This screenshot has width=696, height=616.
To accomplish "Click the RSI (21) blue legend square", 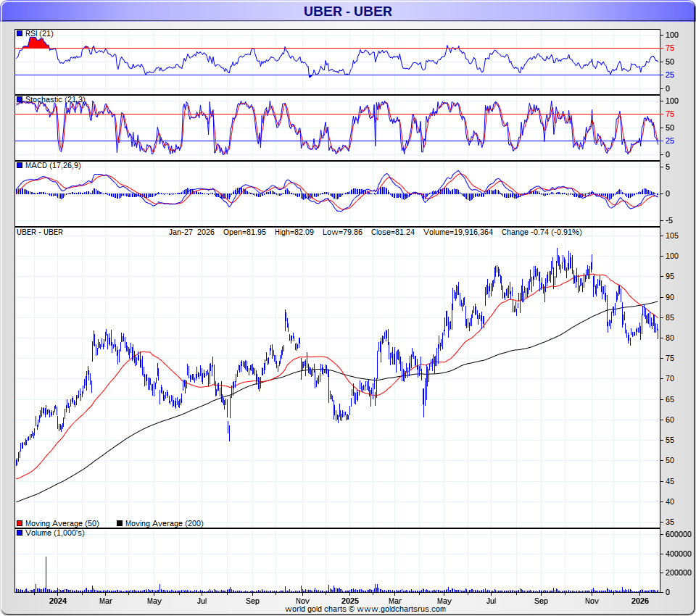I will (20, 33).
